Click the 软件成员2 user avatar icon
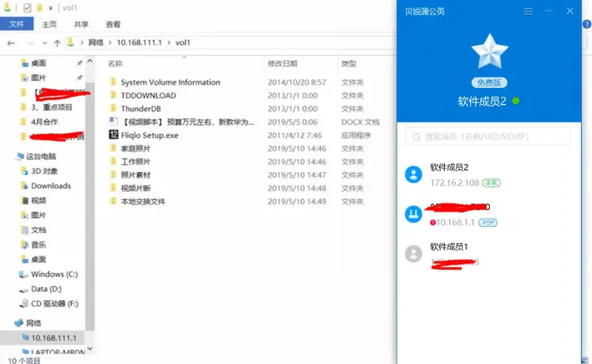The image size is (592, 364). coord(414,175)
